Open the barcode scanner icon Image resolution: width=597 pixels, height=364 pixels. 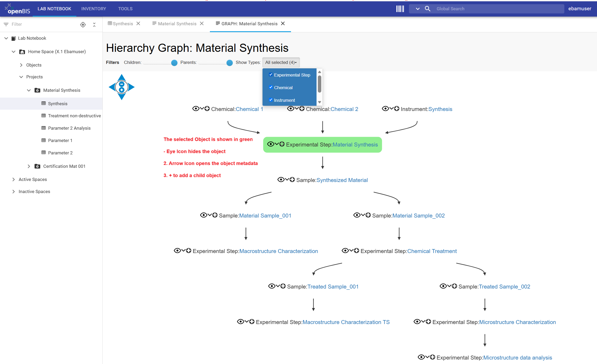[x=400, y=9]
